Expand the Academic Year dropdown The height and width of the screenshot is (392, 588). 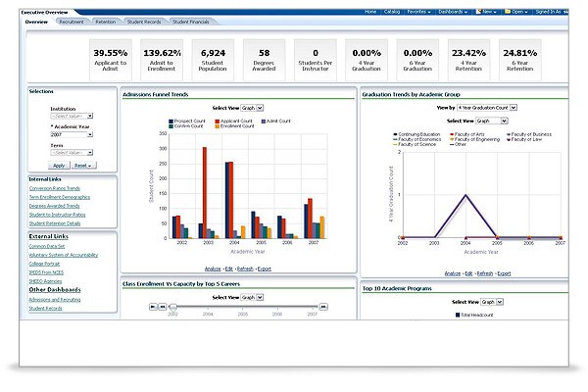[x=72, y=134]
